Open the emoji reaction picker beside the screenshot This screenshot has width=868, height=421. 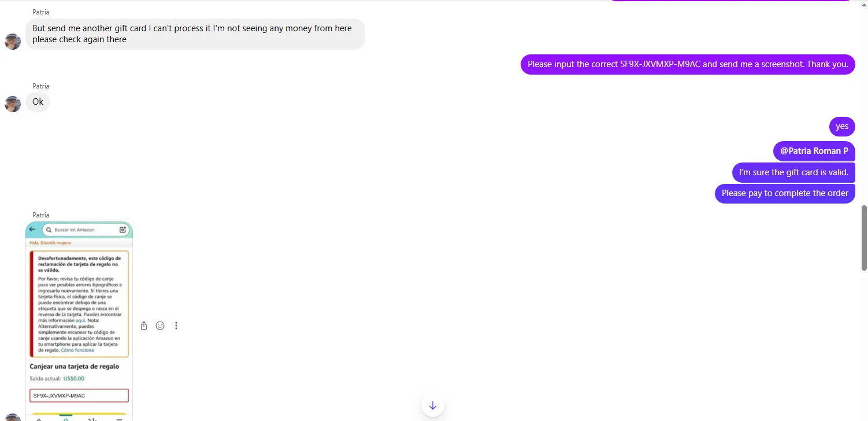coord(160,326)
